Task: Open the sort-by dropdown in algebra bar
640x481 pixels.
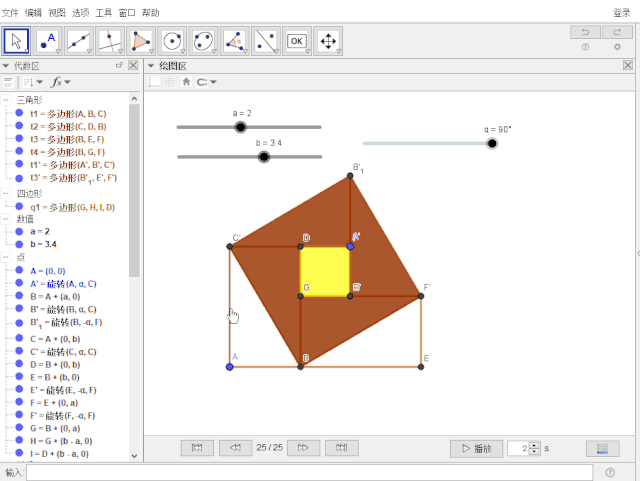Action: pyautogui.click(x=33, y=82)
